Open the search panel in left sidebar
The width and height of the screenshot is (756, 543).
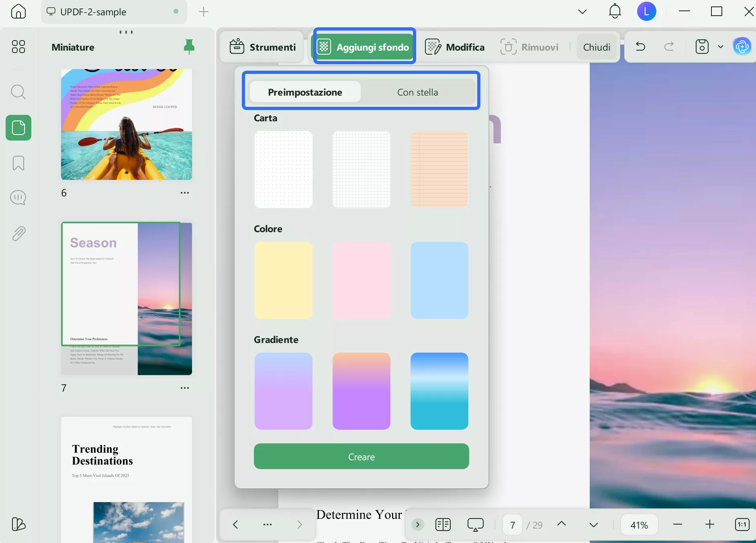pyautogui.click(x=18, y=92)
